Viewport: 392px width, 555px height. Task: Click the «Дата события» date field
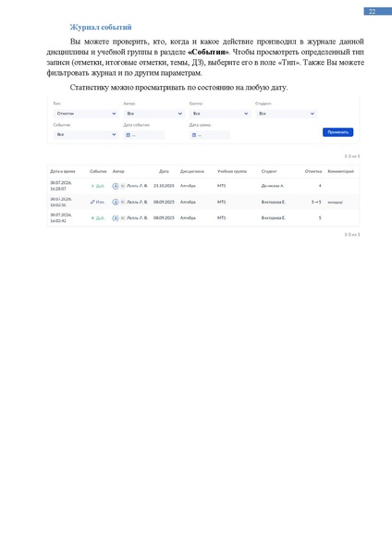pos(144,135)
